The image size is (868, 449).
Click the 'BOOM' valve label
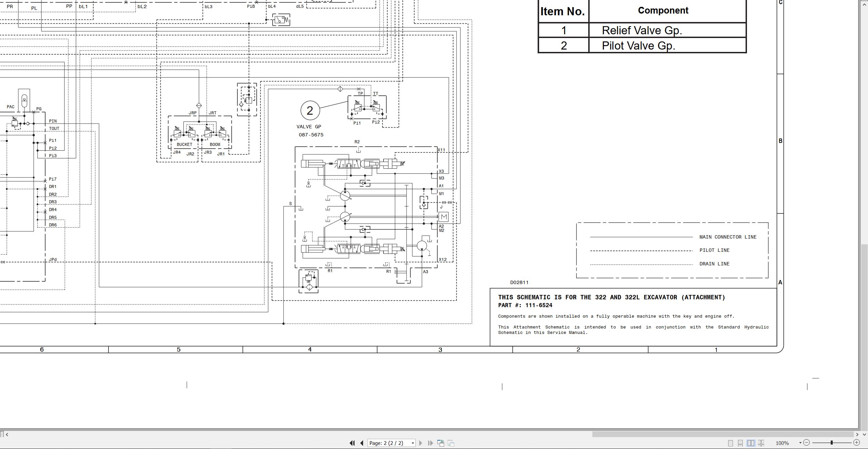[x=215, y=145]
